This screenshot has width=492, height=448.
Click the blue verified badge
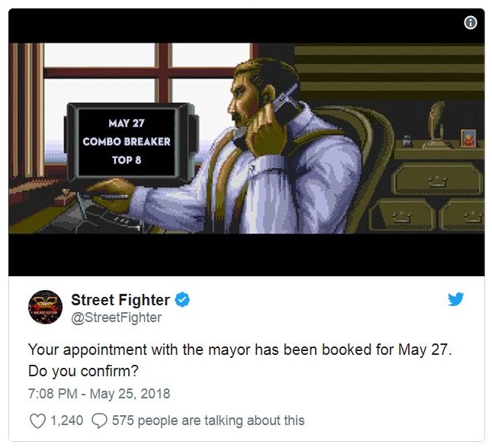click(182, 299)
